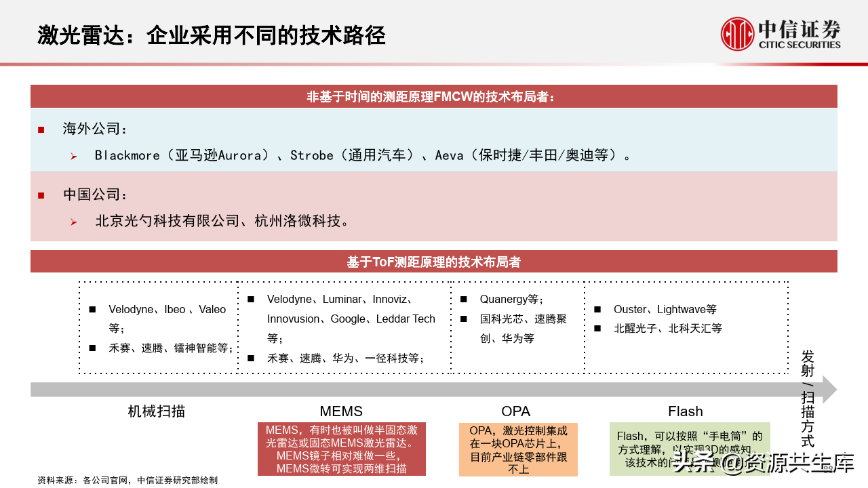Image resolution: width=868 pixels, height=488 pixels.
Task: Click the Blackmore, Strobe, Aeva company line
Action: (363, 155)
